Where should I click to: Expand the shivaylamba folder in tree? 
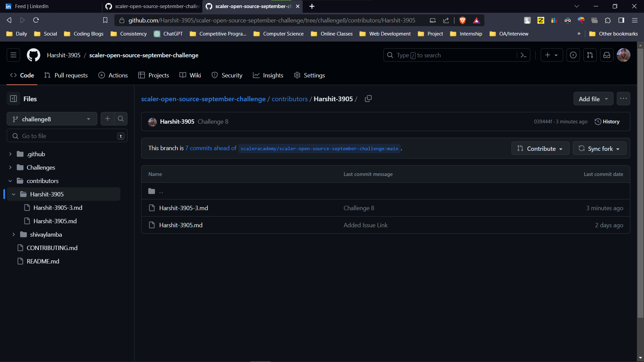tap(14, 234)
